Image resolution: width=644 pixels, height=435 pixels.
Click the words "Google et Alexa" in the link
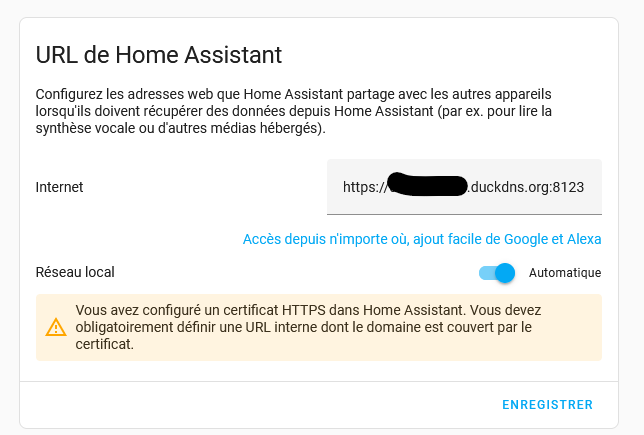(553, 239)
